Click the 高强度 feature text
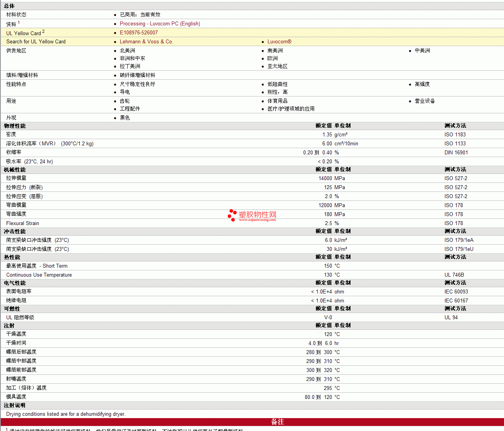This screenshot has height=431, width=504. point(422,84)
